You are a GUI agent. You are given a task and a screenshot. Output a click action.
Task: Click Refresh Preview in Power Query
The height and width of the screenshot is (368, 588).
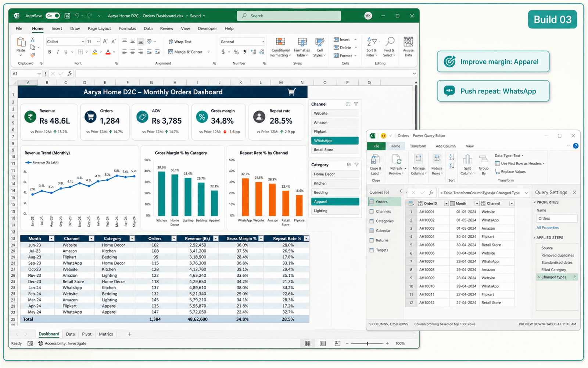pyautogui.click(x=397, y=164)
